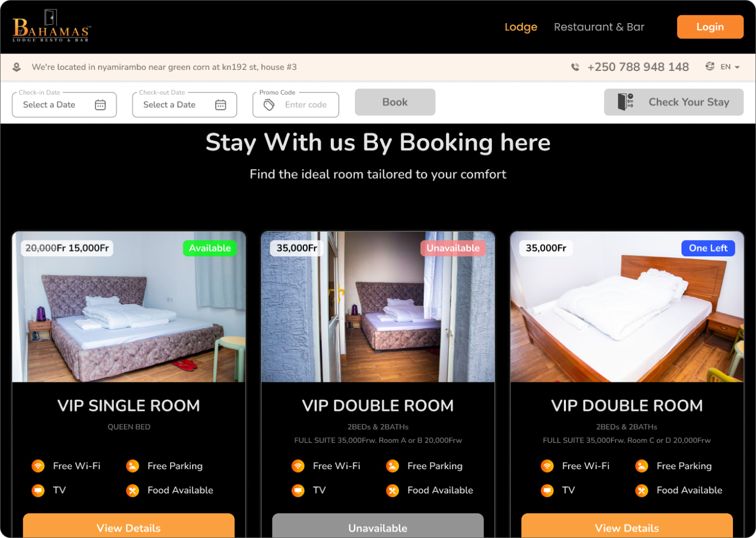756x538 pixels.
Task: Click the gray Book button
Action: 395,102
